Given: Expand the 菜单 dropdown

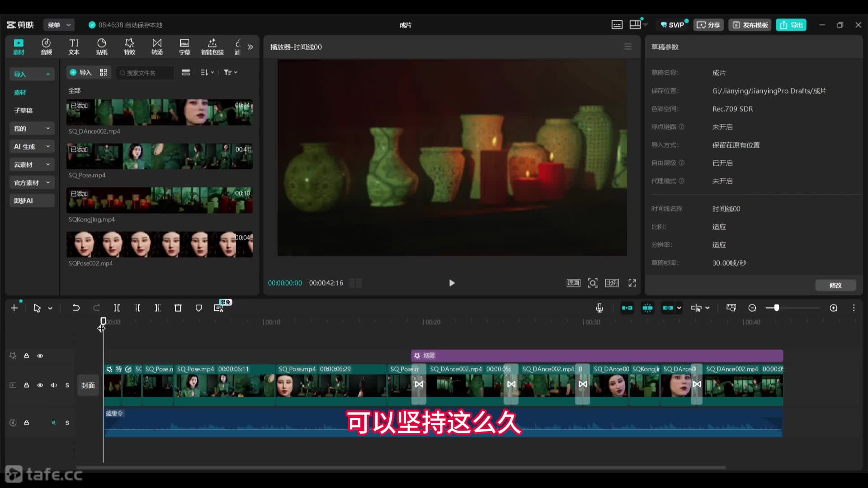Looking at the screenshot, I should click(59, 25).
